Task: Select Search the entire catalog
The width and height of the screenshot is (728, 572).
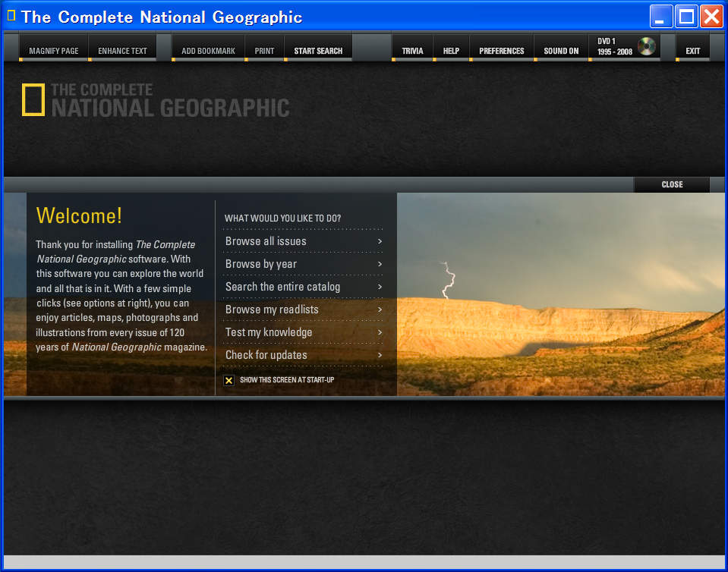Action: coord(304,287)
